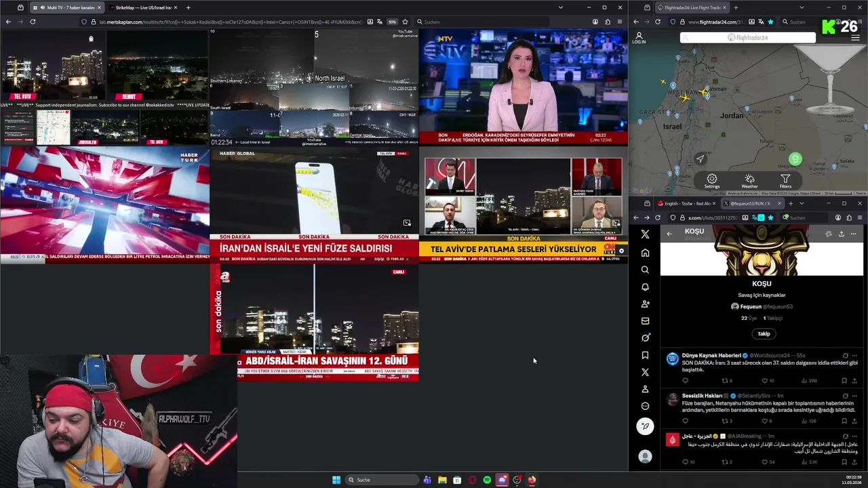Viewport: 868px width, 488px height.
Task: Open X Home from the sidebar
Action: tap(645, 253)
